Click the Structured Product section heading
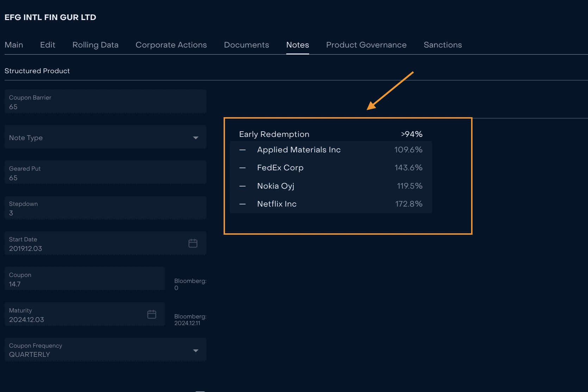 pos(37,71)
